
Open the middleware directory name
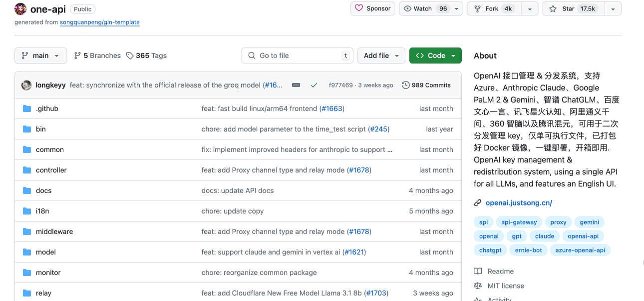(x=54, y=231)
